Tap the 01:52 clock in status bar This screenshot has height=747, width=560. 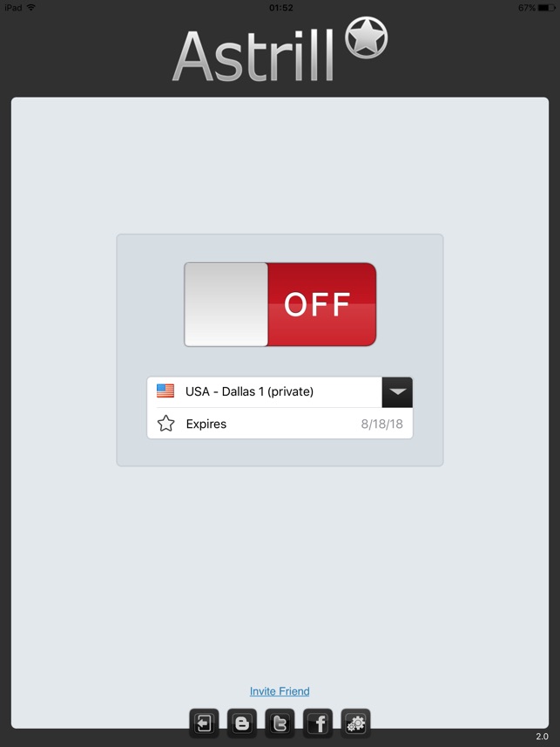[281, 8]
